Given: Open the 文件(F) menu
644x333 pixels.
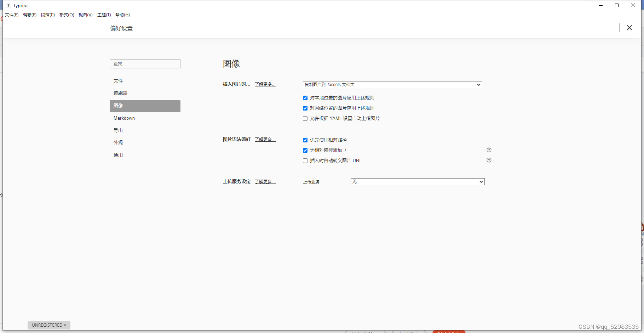Looking at the screenshot, I should point(12,15).
